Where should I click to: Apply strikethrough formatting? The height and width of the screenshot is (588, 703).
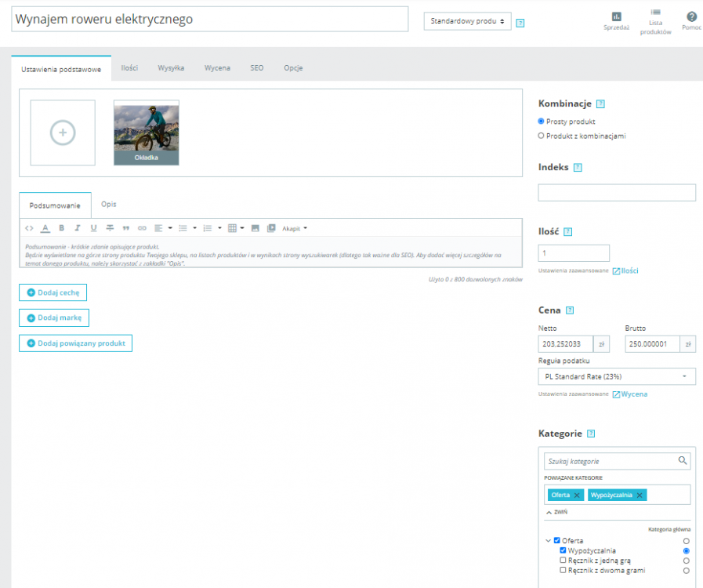click(x=110, y=228)
